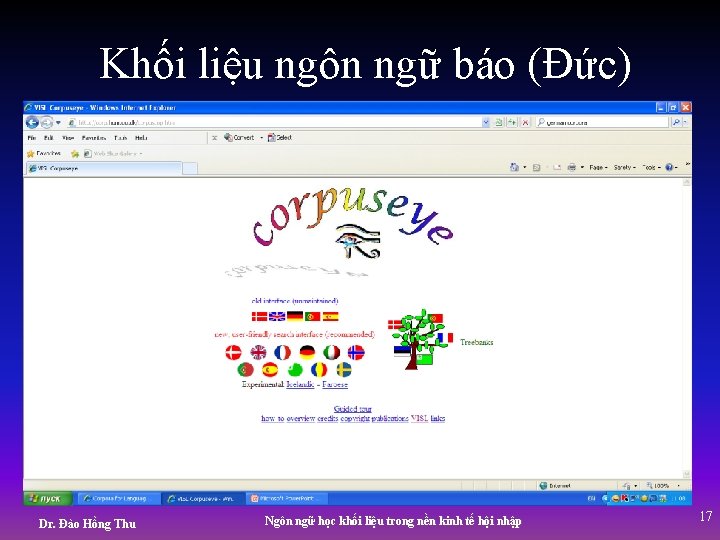The image size is (720, 540).
Task: Click the red Stop loading icon
Action: tap(525, 123)
